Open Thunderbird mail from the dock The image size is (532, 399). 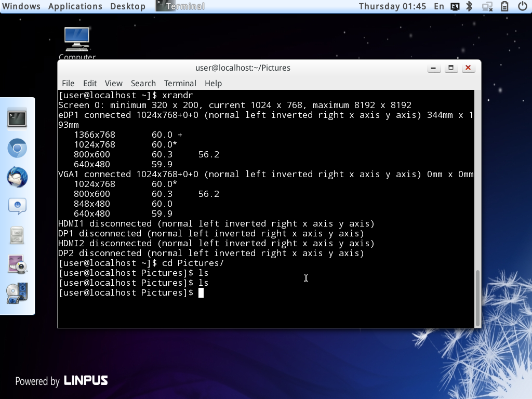click(x=17, y=177)
